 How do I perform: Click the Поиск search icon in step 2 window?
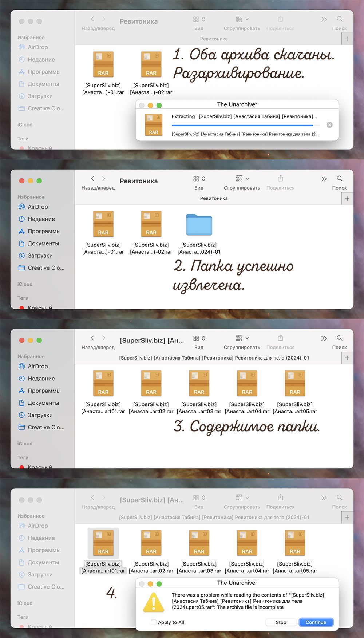pos(339,179)
